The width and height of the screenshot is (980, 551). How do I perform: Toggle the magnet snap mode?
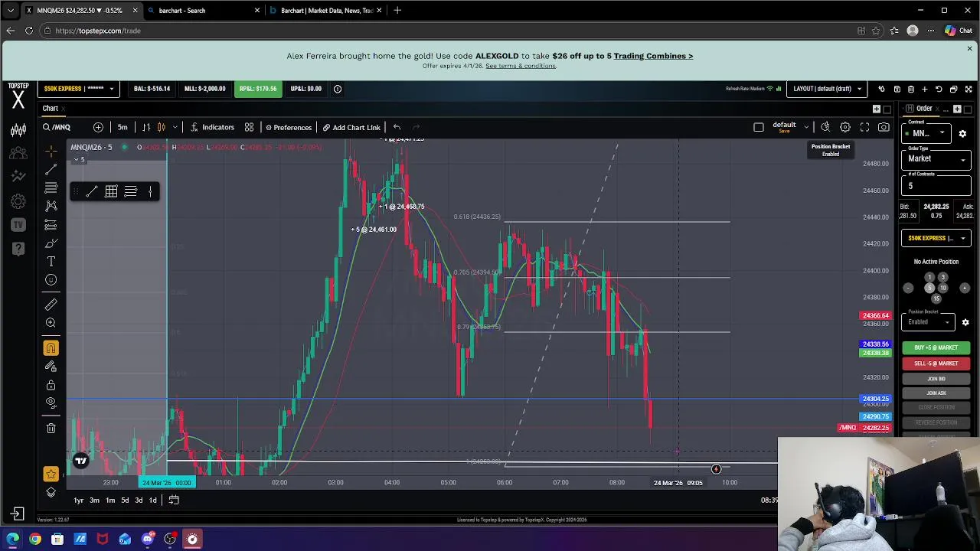tap(51, 348)
